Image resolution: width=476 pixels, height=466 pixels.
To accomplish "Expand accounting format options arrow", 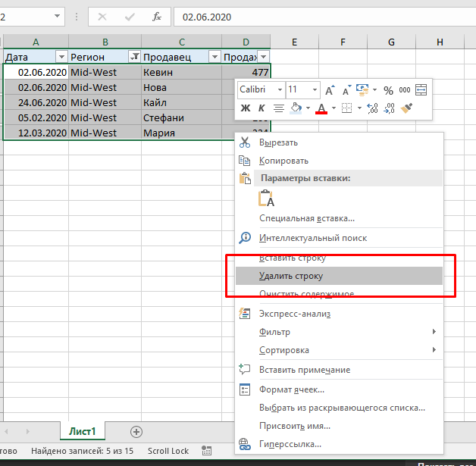I will click(375, 90).
